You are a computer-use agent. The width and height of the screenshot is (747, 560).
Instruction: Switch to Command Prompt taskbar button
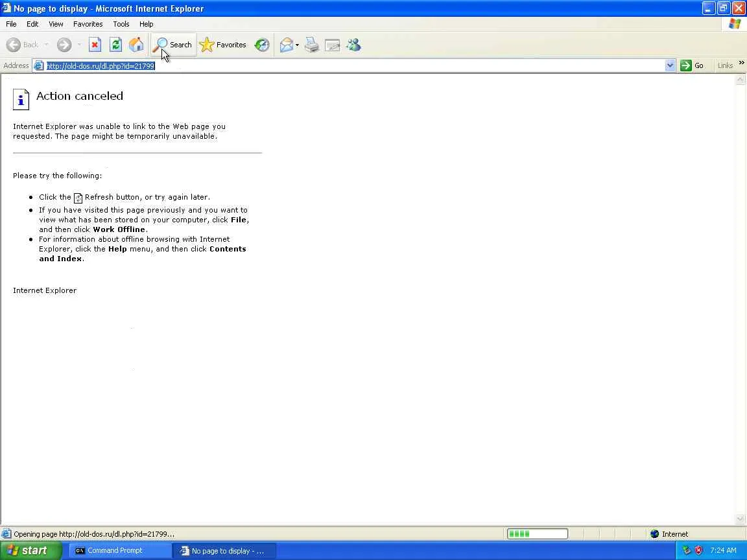coord(119,550)
